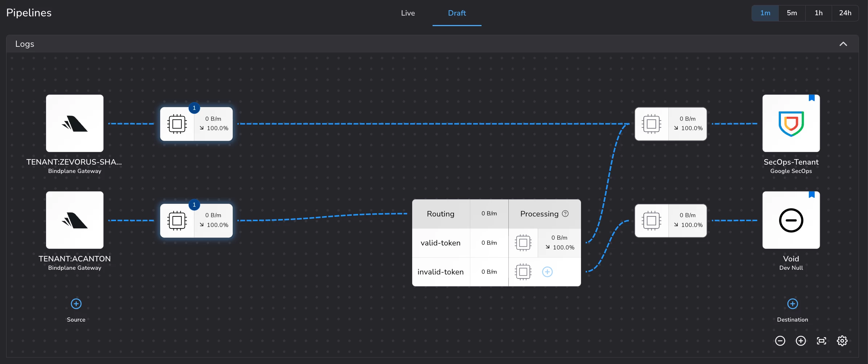Click the bookmark flag on SecOps-Tenant
Image resolution: width=868 pixels, height=364 pixels.
point(812,98)
